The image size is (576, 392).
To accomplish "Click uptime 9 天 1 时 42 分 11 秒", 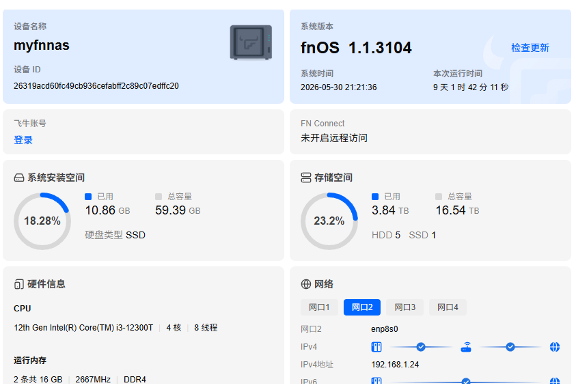I will [x=471, y=87].
